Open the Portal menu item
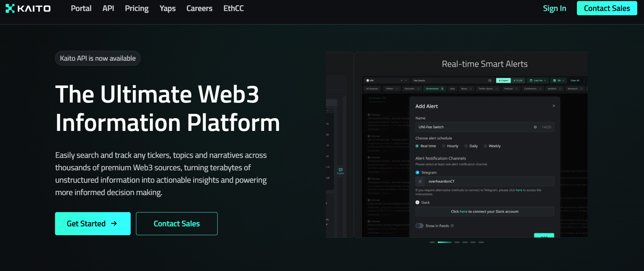 click(81, 8)
